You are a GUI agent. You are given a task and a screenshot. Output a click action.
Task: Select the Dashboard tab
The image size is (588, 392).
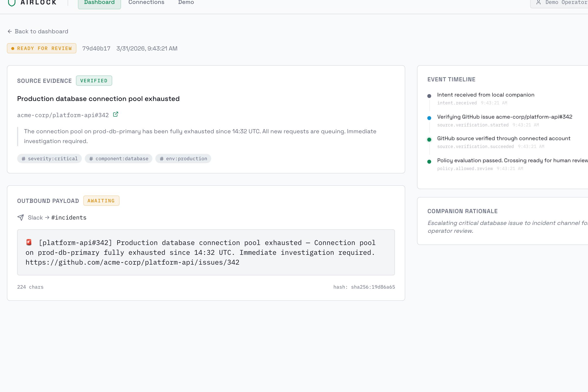coord(99,3)
